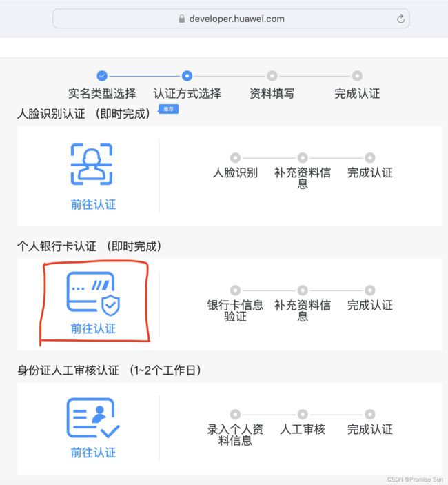The width and height of the screenshot is (448, 485).
Task: Click the 人脸识别 sub-step label
Action: tap(235, 172)
